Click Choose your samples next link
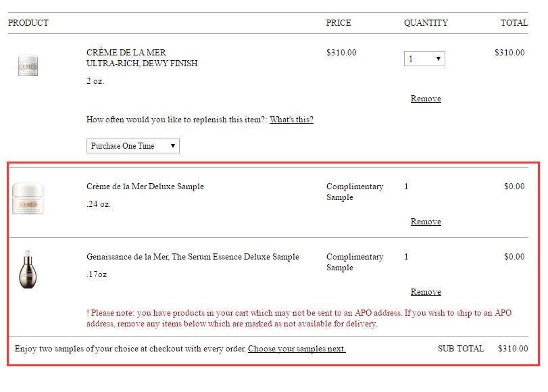The image size is (548, 392). [x=297, y=349]
